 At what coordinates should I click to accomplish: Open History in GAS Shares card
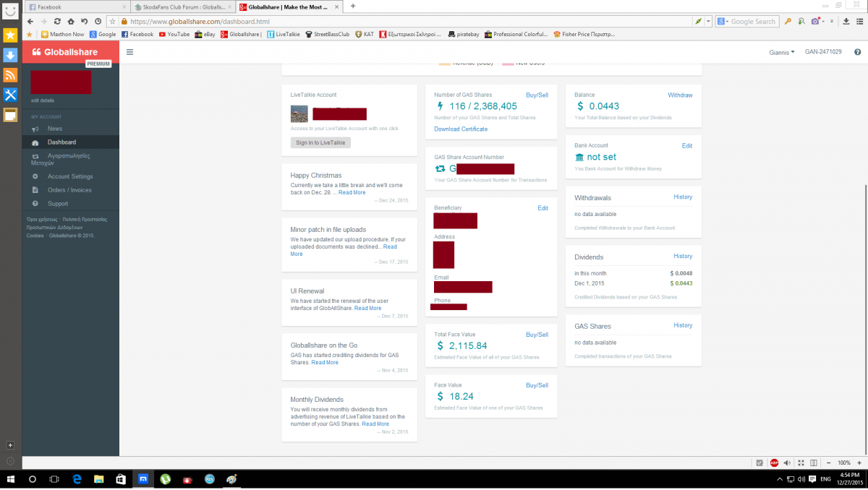coord(683,326)
